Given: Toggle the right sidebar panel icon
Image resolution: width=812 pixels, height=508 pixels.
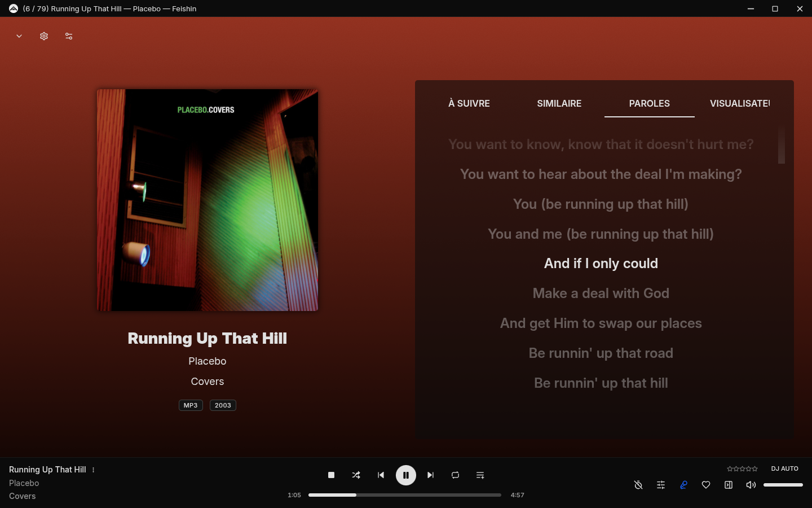Looking at the screenshot, I should (x=729, y=485).
